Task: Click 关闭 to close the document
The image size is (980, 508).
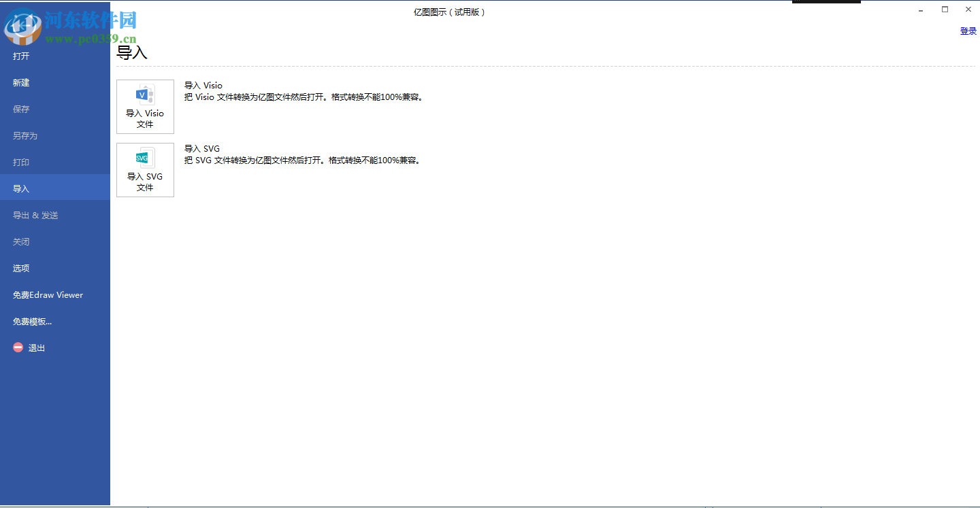Action: (20, 241)
